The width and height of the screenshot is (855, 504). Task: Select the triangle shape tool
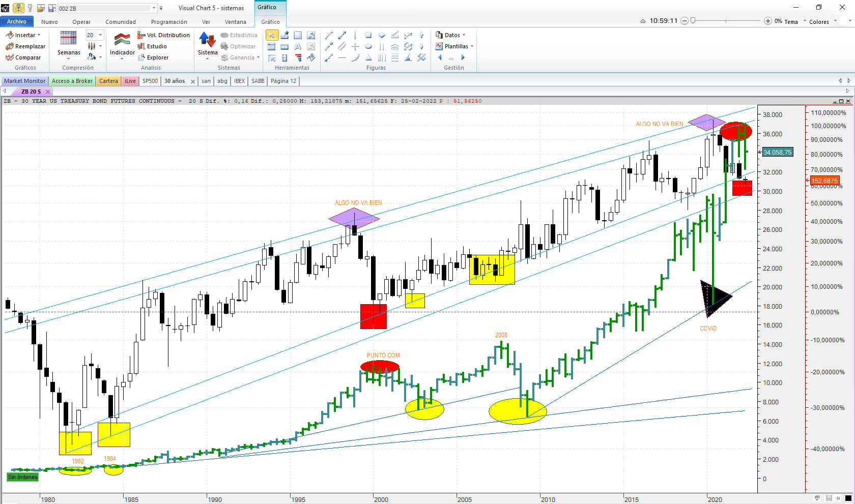point(368,57)
